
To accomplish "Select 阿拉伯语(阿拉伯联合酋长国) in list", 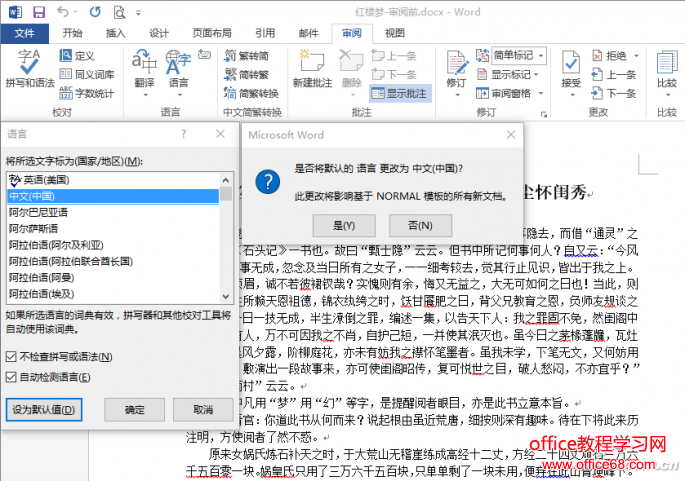I will pyautogui.click(x=113, y=261).
